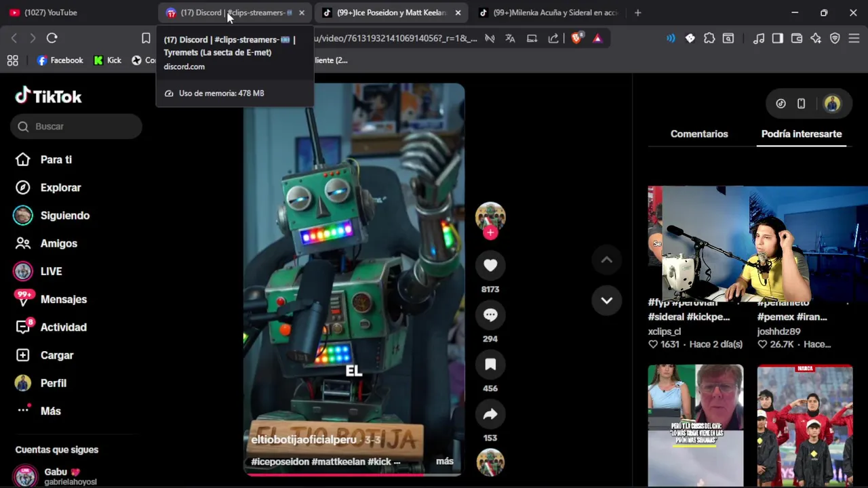Share video with arrow icon showing 153
Screen dimensions: 868x488
(490, 414)
